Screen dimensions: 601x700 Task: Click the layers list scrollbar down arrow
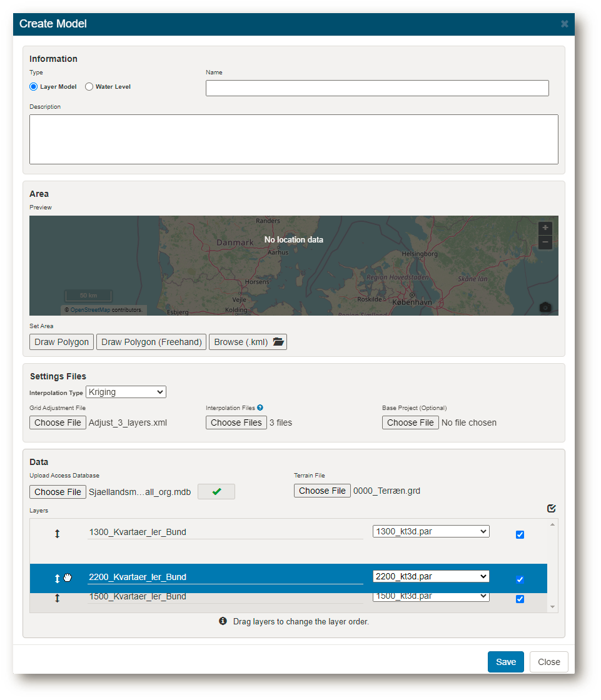coord(553,607)
